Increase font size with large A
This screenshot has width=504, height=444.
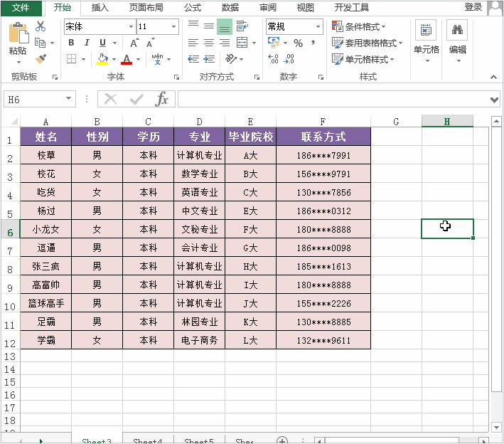click(134, 43)
